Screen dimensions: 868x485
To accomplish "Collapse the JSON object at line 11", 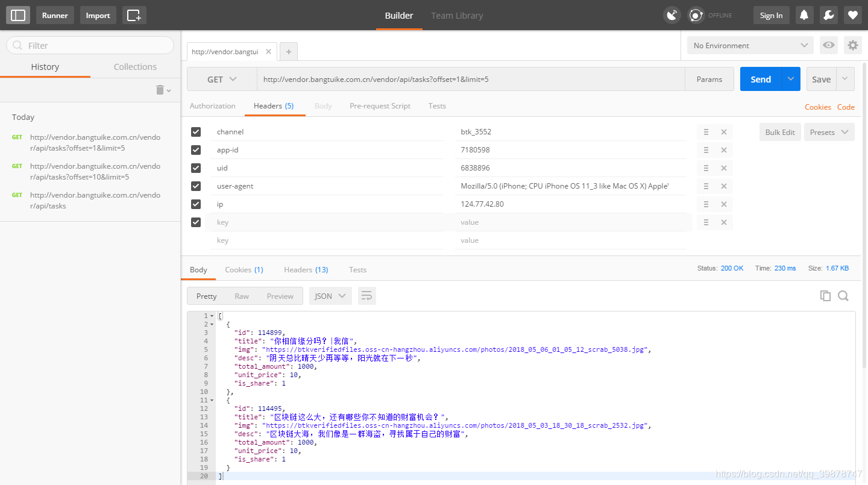I will [212, 400].
